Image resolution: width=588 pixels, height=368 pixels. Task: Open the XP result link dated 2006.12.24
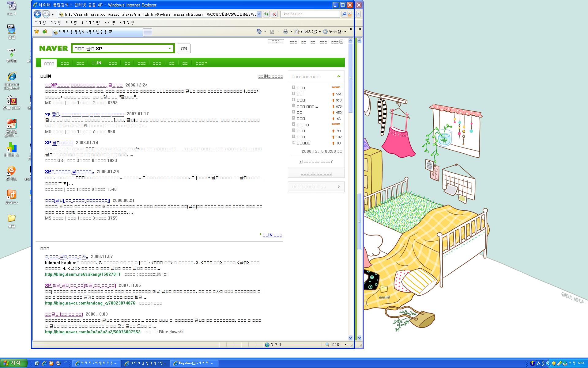click(x=84, y=85)
